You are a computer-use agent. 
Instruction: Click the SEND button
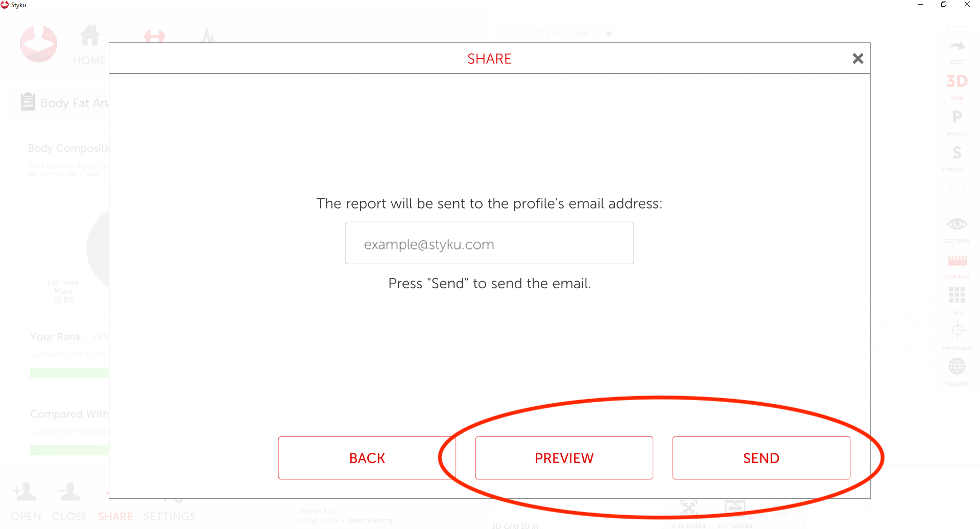coord(761,458)
